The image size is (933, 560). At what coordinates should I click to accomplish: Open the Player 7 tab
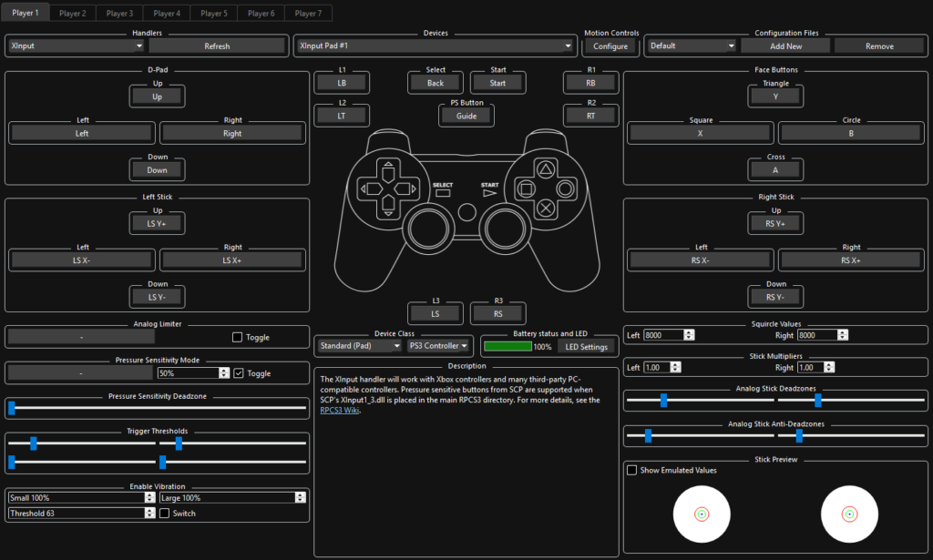point(308,13)
